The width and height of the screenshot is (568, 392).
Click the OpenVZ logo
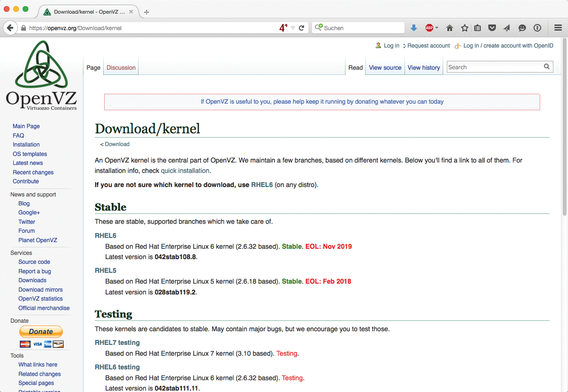(x=41, y=75)
